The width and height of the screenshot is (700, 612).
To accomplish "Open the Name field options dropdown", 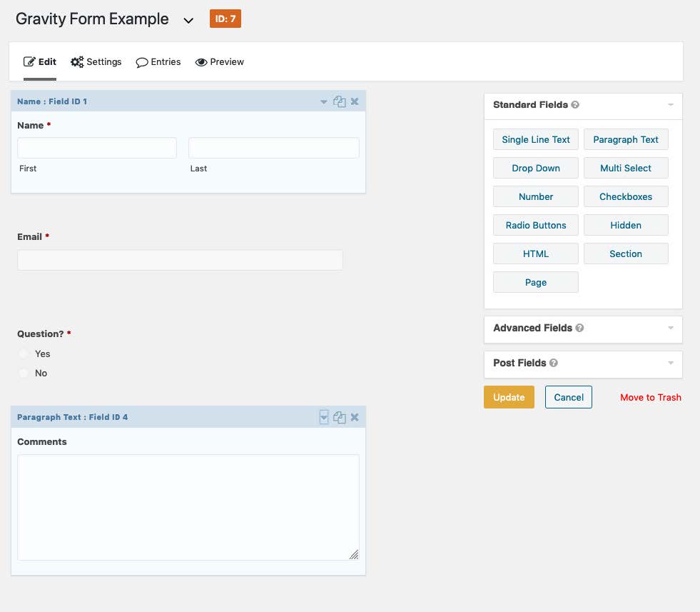I will point(325,101).
